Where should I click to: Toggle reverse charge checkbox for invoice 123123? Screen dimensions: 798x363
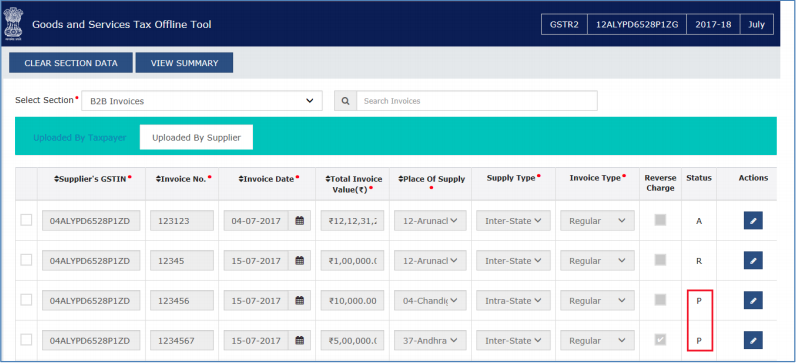pos(660,220)
